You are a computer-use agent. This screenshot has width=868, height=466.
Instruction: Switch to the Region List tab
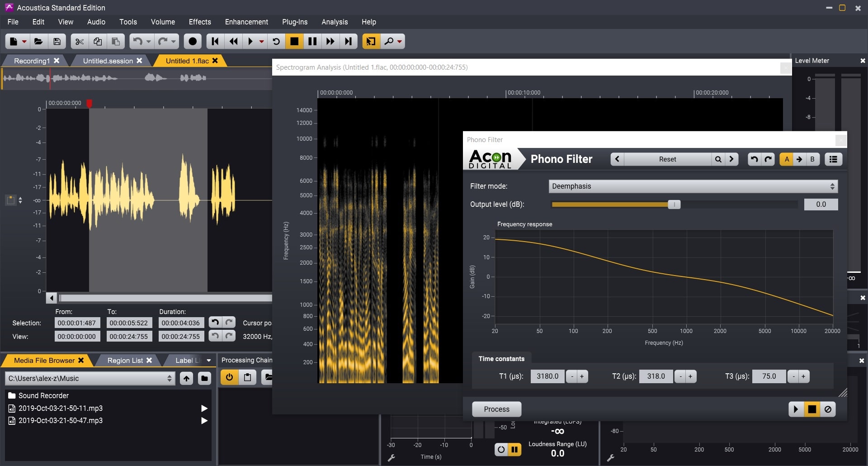tap(125, 361)
